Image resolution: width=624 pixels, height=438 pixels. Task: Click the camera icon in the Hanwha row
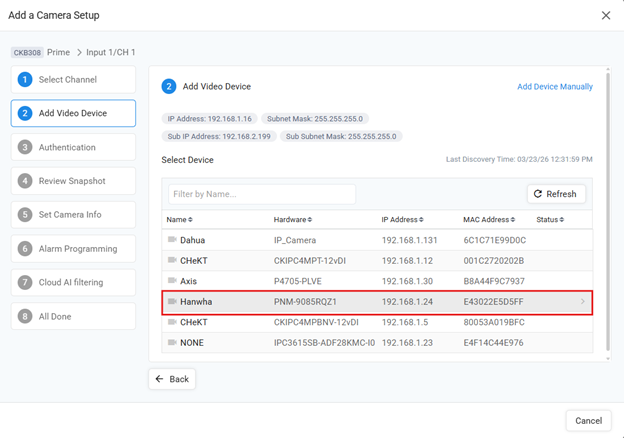coord(172,302)
